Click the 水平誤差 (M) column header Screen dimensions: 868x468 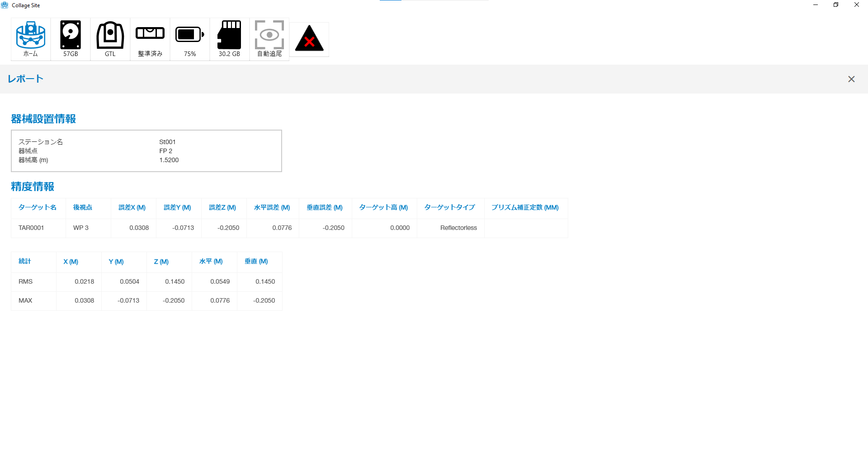(x=272, y=207)
